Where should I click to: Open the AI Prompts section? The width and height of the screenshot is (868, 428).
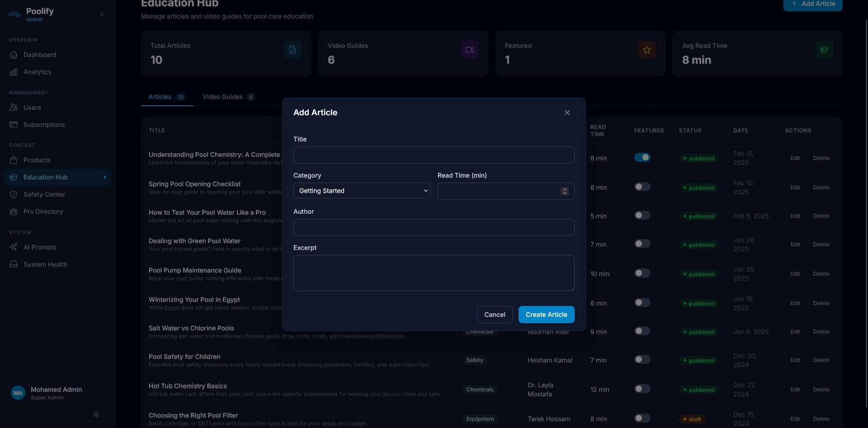tap(40, 247)
